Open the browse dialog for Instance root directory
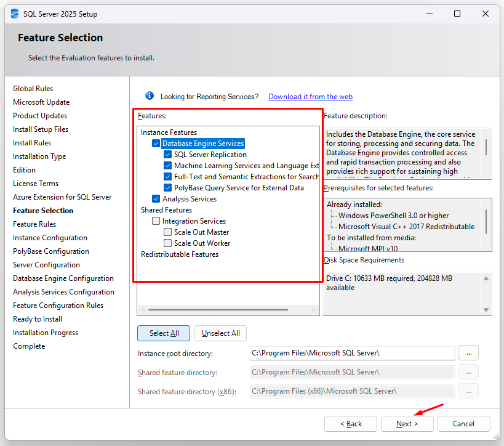Screen dimensions: 504x446 pyautogui.click(x=468, y=353)
